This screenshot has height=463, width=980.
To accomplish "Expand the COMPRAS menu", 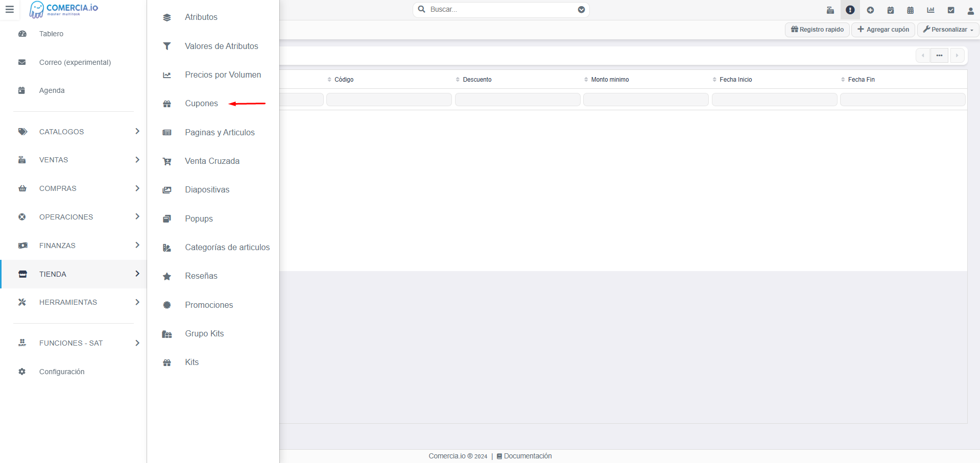I will click(74, 188).
